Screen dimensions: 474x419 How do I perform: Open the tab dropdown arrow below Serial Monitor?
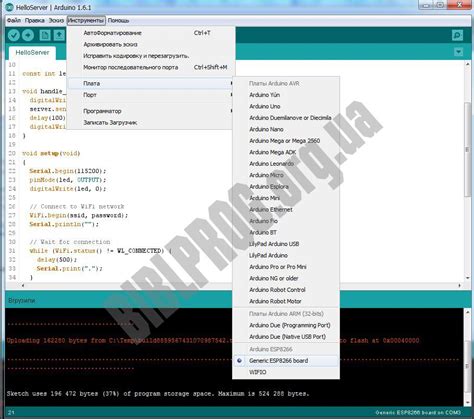[x=459, y=52]
